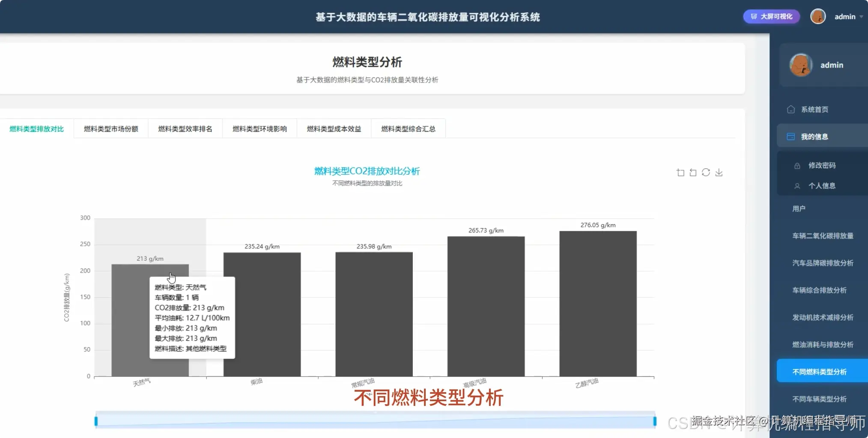Viewport: 868px width, 438px height.
Task: Click the 大屏可视化 button
Action: (x=771, y=16)
